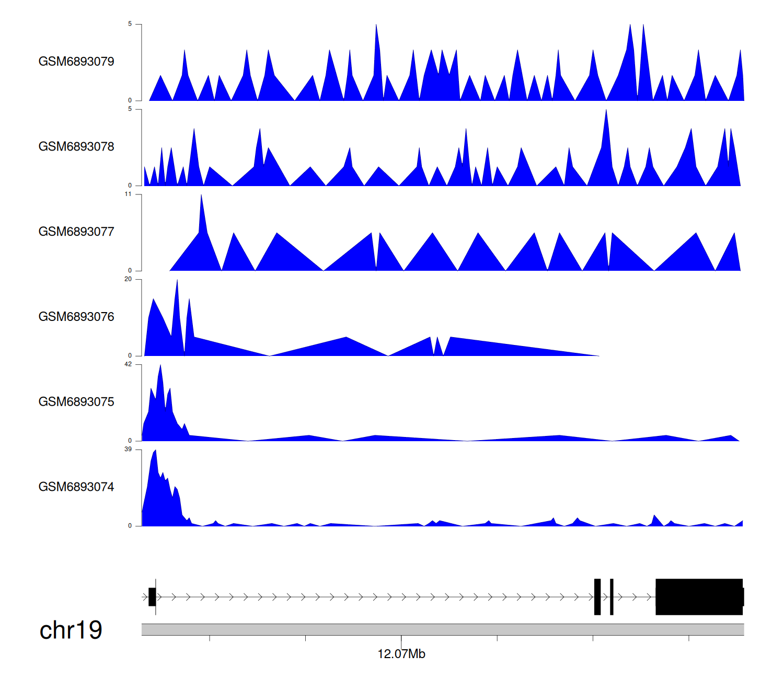The height and width of the screenshot is (690, 784).
Task: Select the small first exon at gene start
Action: pos(152,597)
